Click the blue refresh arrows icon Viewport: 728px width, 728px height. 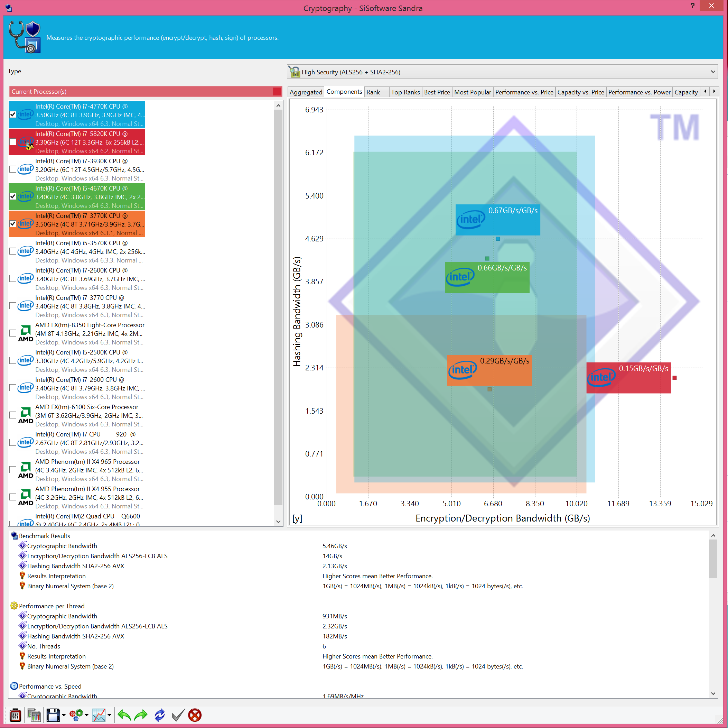160,715
